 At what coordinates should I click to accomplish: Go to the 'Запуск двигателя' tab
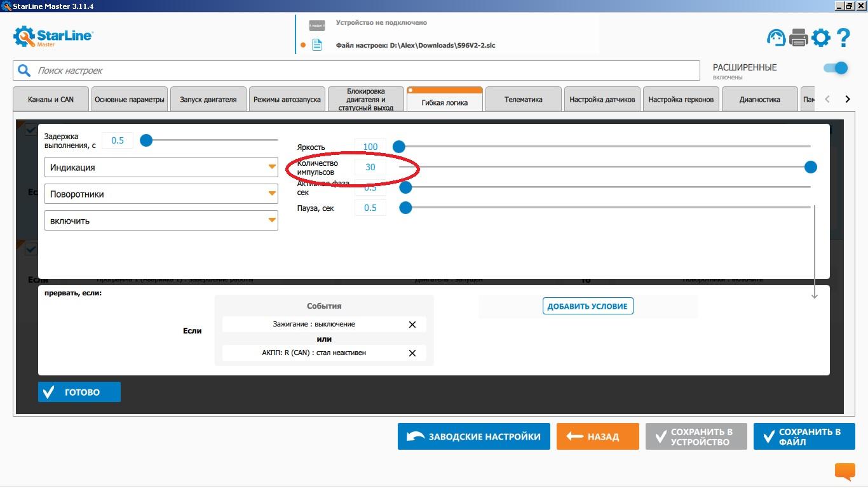click(x=208, y=100)
